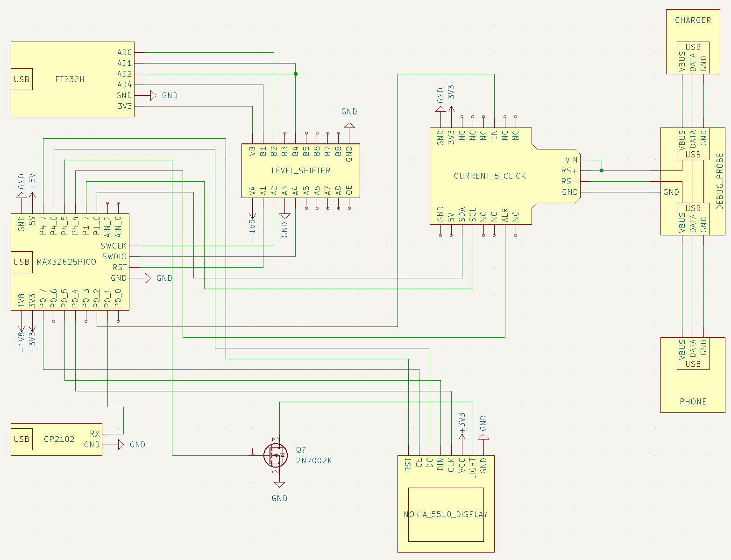
Task: Click the SWDIO pin on MAX32625PICO
Action: coord(114,257)
